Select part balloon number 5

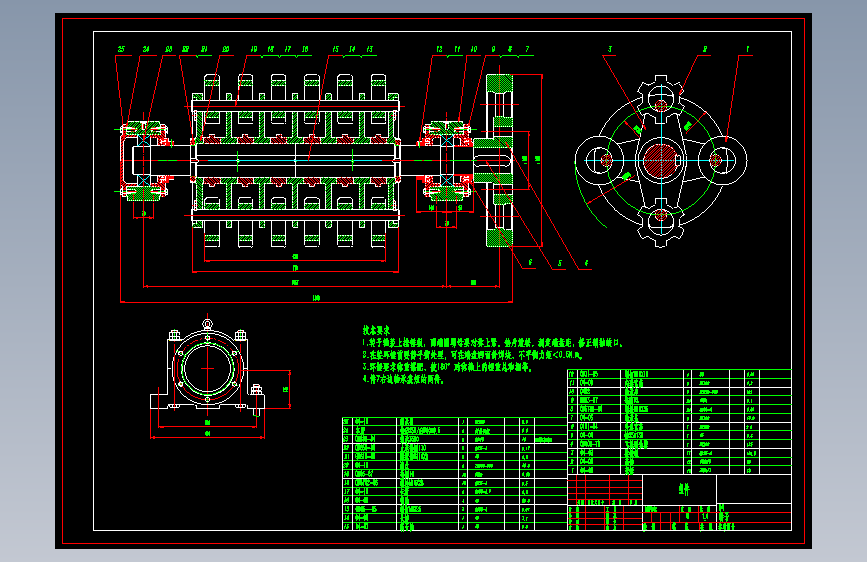[x=559, y=263]
